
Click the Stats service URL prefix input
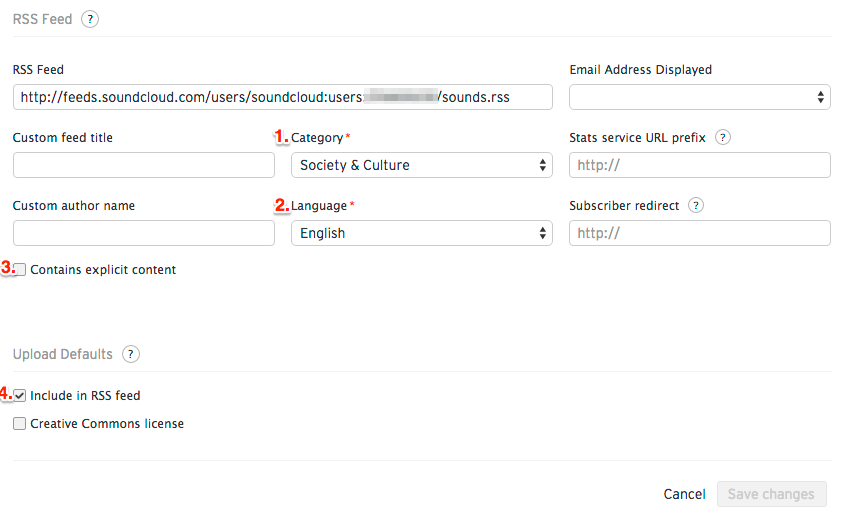click(x=700, y=165)
